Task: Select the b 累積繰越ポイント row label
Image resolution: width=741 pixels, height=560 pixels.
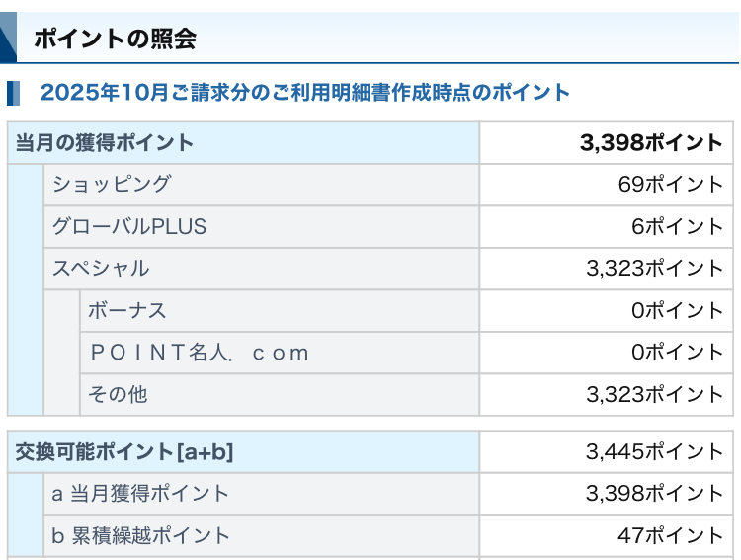Action: tap(140, 535)
